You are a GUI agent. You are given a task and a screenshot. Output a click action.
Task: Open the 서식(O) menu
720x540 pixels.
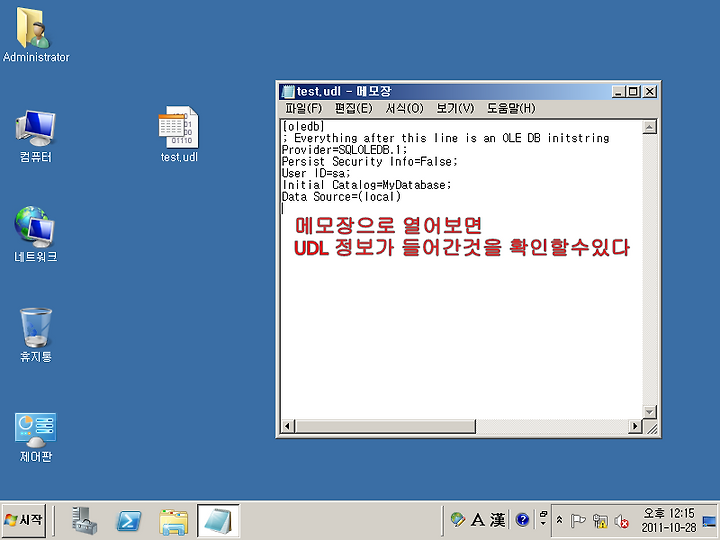click(404, 108)
